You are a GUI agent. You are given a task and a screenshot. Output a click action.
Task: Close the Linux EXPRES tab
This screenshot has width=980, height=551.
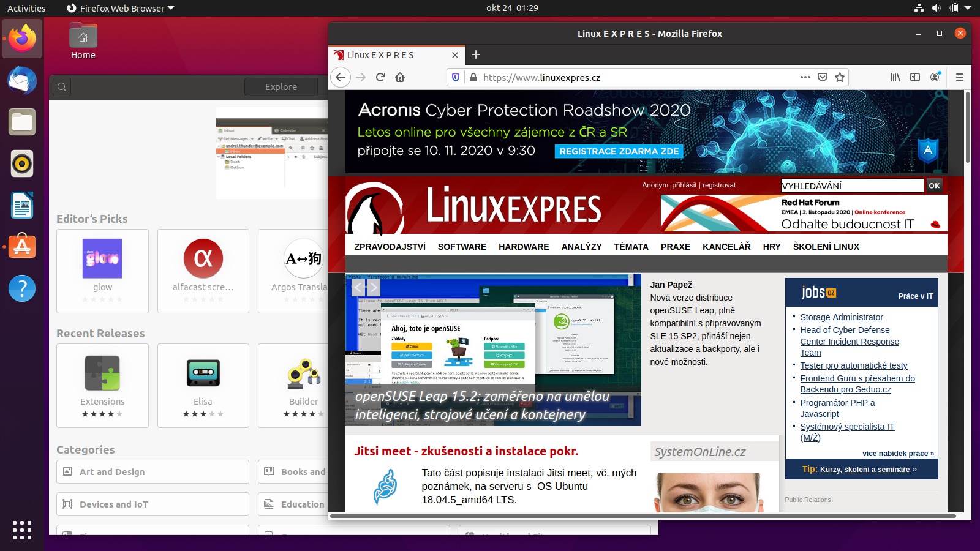[x=455, y=55]
